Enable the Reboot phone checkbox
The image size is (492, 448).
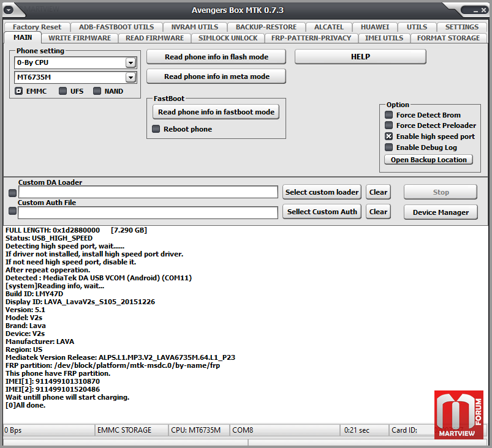[x=156, y=129]
